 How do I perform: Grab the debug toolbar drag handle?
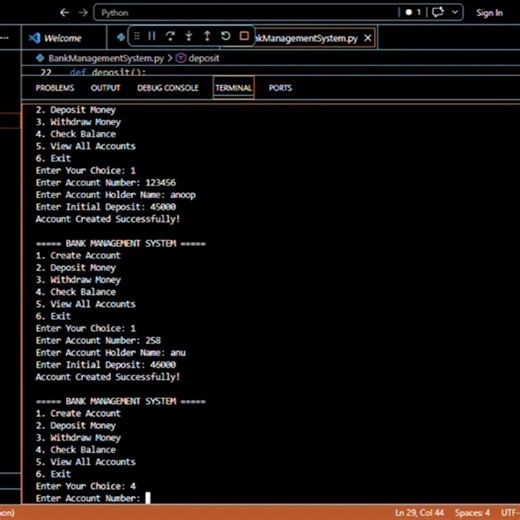point(137,36)
